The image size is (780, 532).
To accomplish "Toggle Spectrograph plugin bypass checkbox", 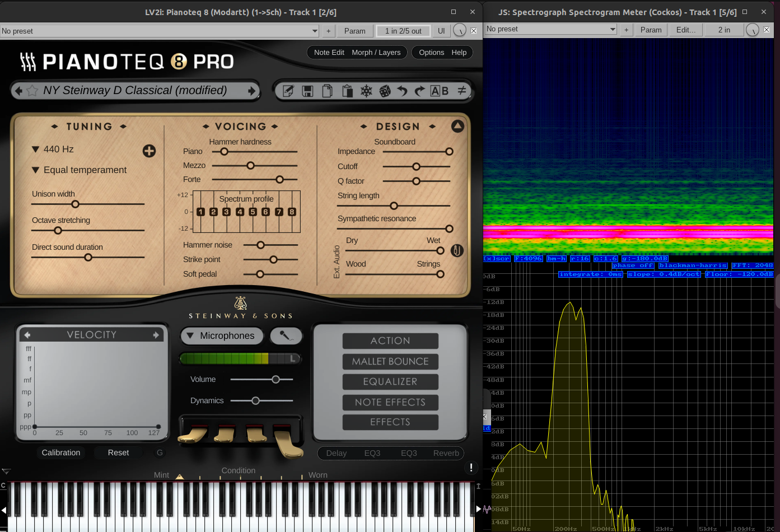I will click(x=767, y=30).
